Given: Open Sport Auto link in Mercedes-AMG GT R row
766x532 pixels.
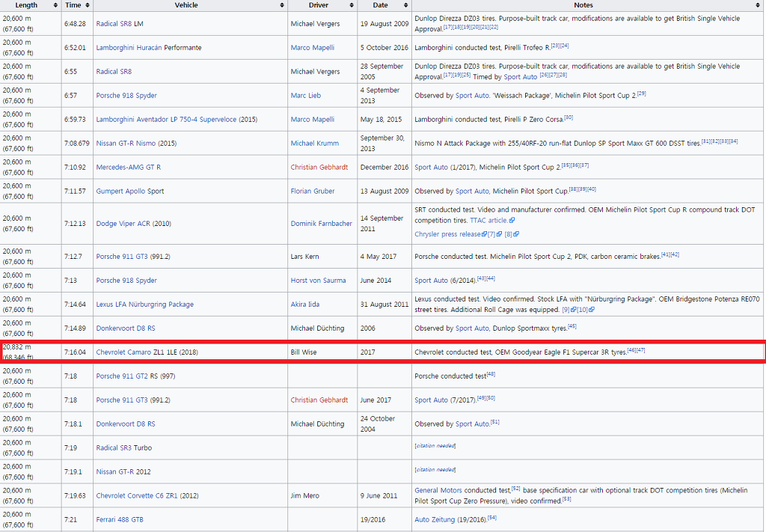Looking at the screenshot, I should pos(432,167).
